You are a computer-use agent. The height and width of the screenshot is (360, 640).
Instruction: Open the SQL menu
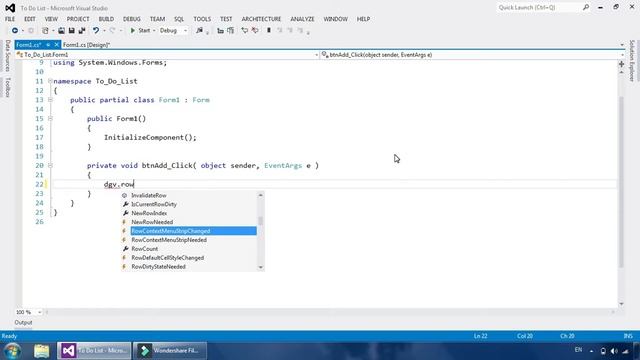tap(179, 19)
